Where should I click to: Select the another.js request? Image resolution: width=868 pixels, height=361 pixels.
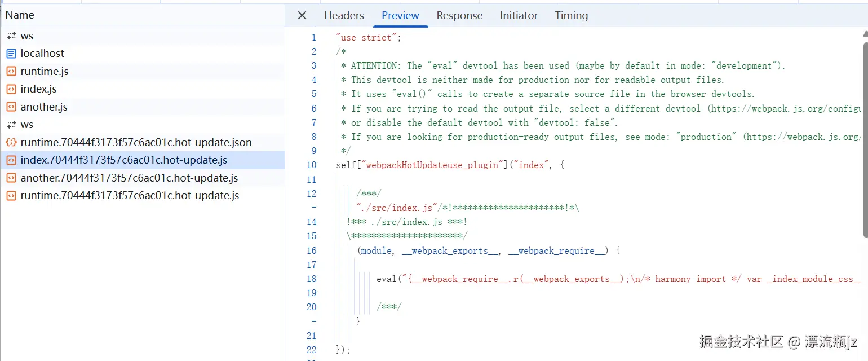click(x=142, y=107)
